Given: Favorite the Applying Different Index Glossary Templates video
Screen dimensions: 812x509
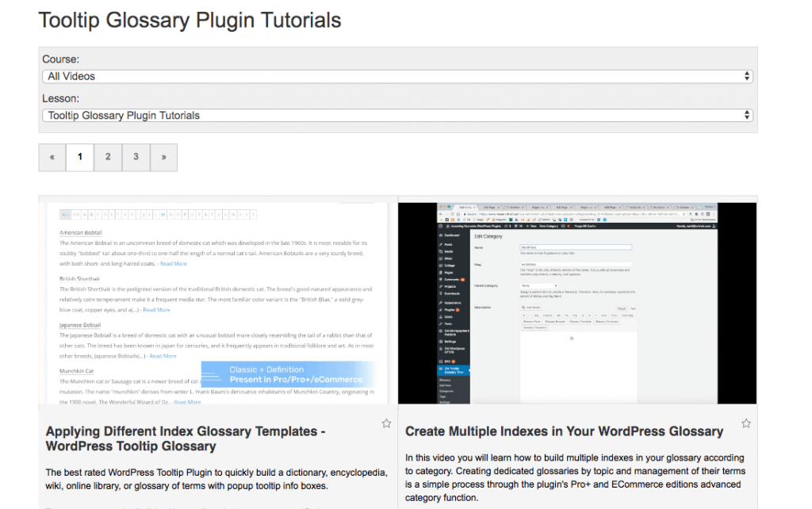Looking at the screenshot, I should click(386, 423).
